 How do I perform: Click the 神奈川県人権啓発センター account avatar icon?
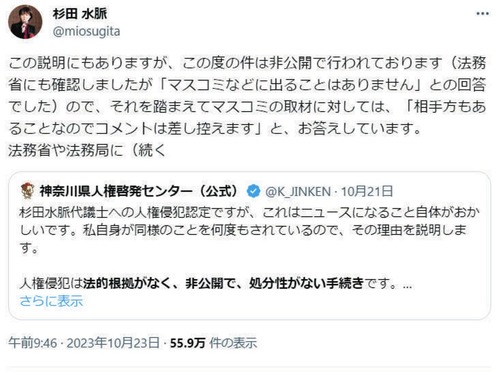27,191
